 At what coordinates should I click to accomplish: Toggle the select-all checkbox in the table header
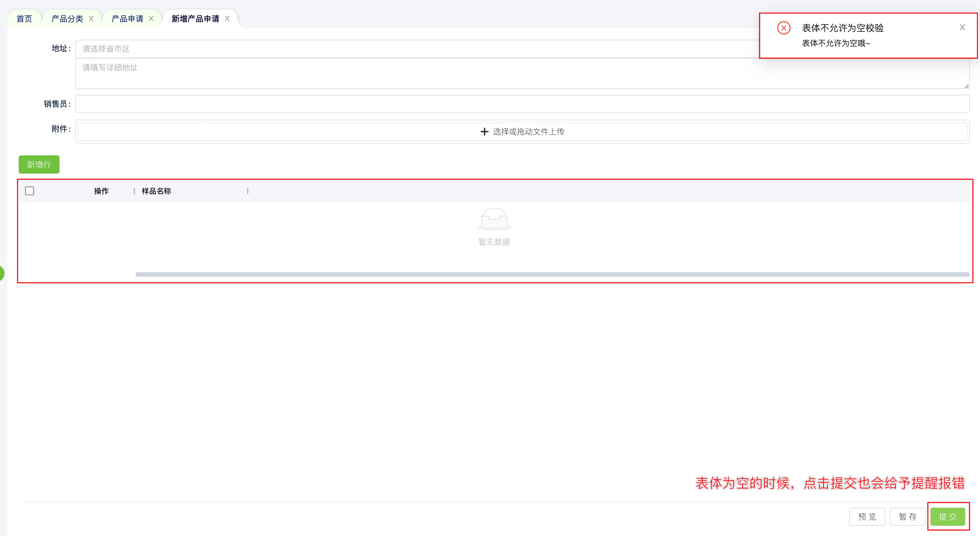[29, 191]
